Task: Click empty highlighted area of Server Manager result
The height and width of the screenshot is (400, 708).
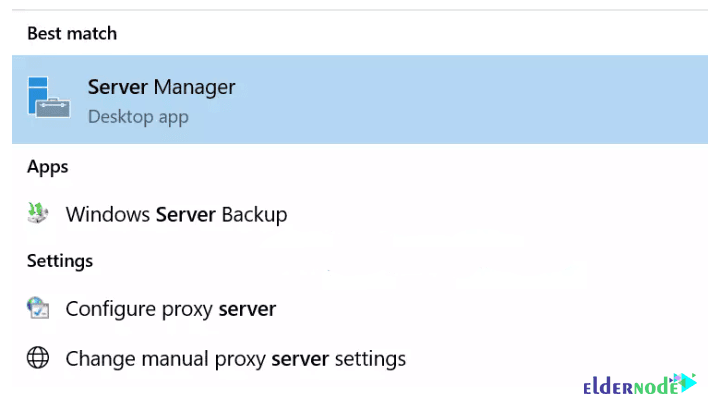Action: [480, 100]
